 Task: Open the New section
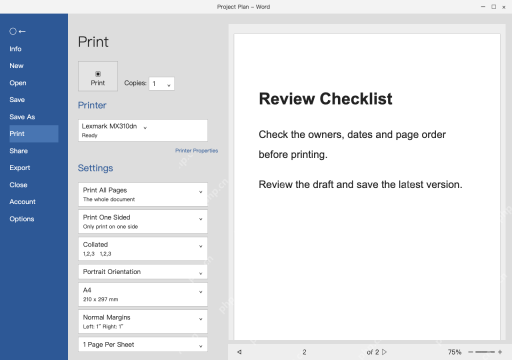pyautogui.click(x=16, y=66)
